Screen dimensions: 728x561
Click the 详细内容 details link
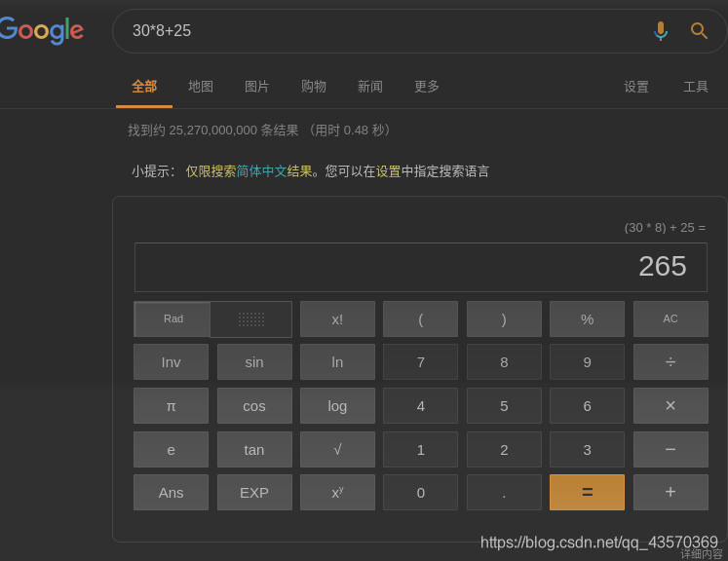(702, 554)
